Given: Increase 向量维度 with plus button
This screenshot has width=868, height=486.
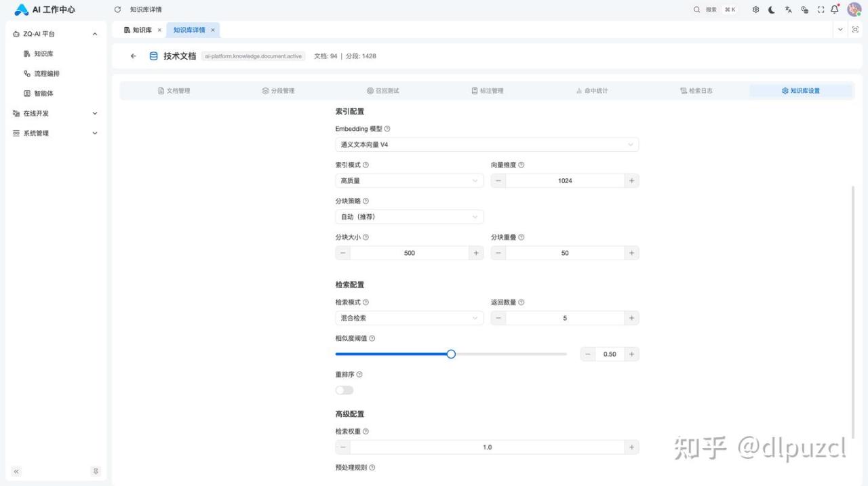Looking at the screenshot, I should coord(631,181).
